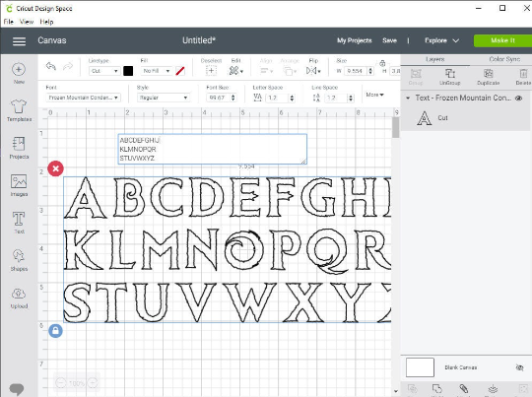
Task: Hide the Frozen Mountain text layer
Action: [518, 99]
